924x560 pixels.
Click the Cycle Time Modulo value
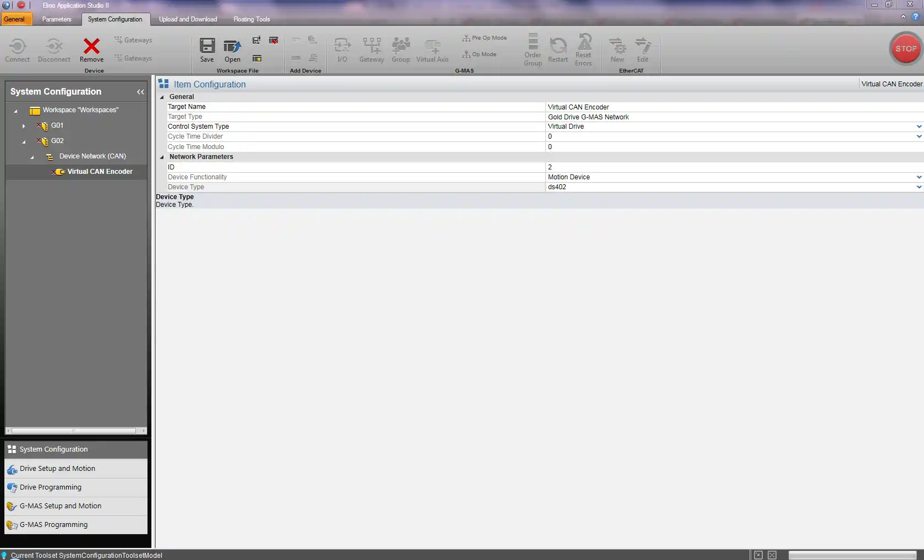click(734, 147)
